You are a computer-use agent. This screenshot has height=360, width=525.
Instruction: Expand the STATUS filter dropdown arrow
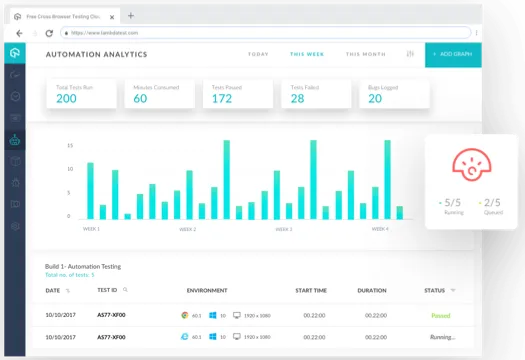[453, 290]
